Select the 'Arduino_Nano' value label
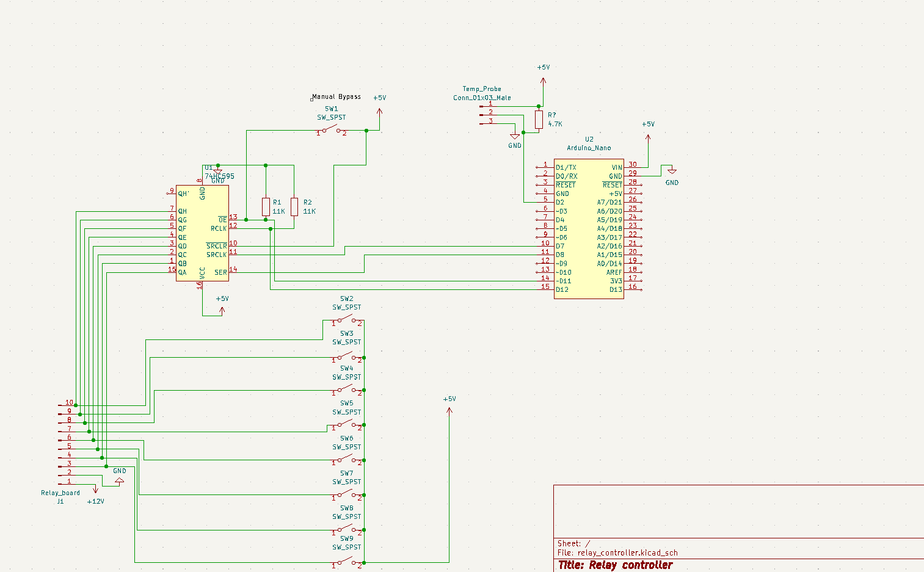 589,148
